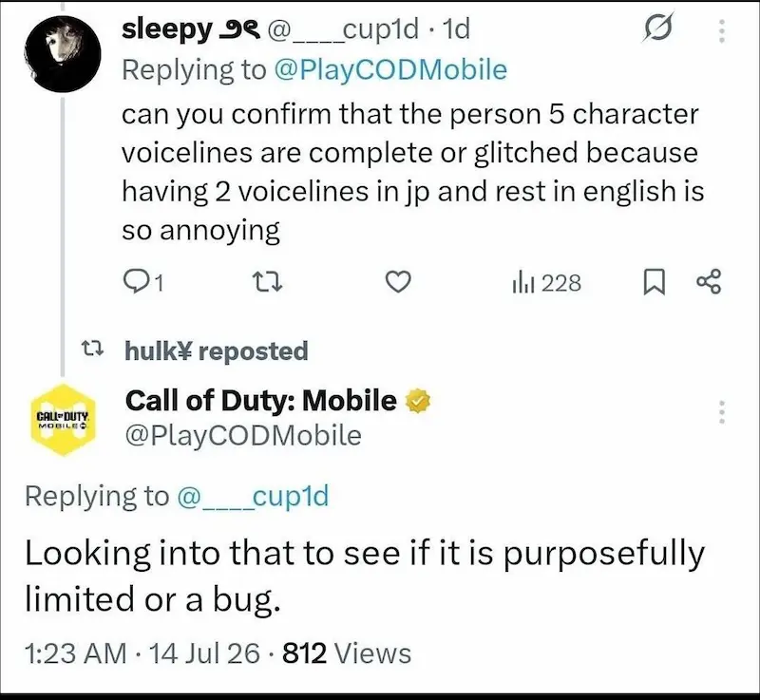Open the Call of Duty: Mobile avatar
This screenshot has width=760, height=700.
pos(63,420)
